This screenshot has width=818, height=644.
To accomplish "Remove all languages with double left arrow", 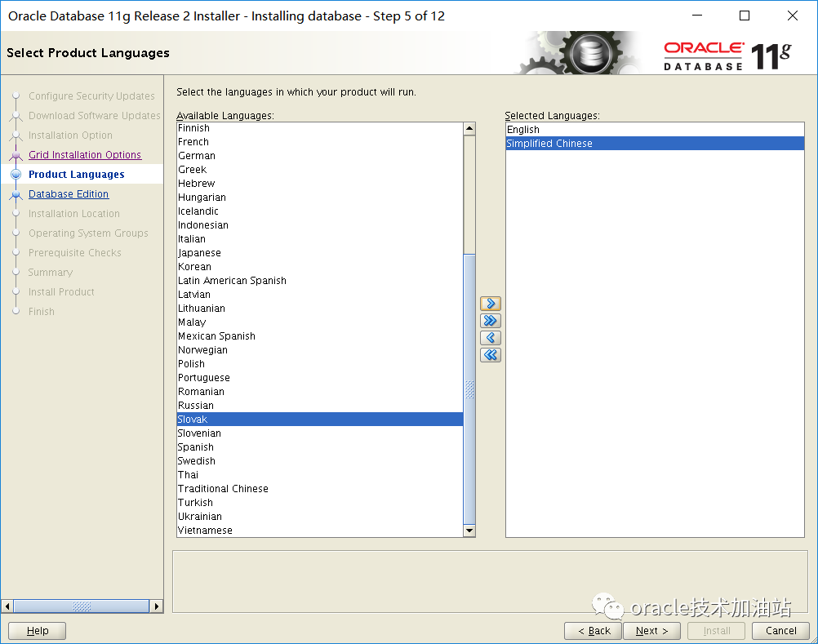I will [x=491, y=355].
